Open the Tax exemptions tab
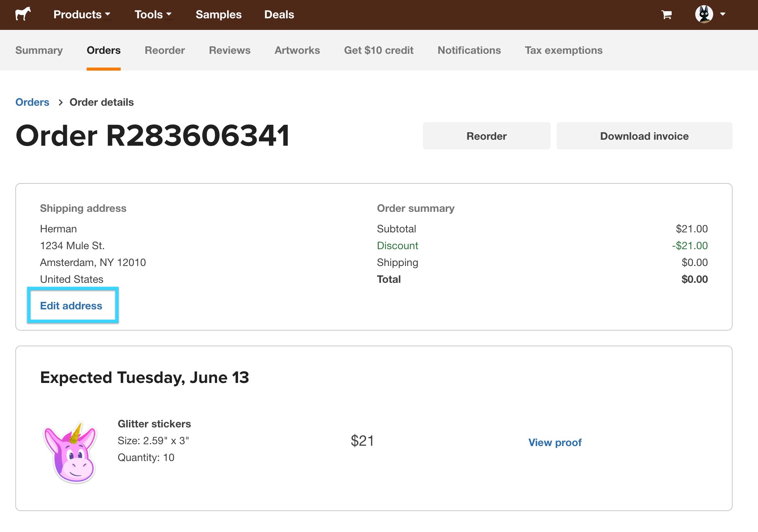The height and width of the screenshot is (532, 758). tap(563, 50)
